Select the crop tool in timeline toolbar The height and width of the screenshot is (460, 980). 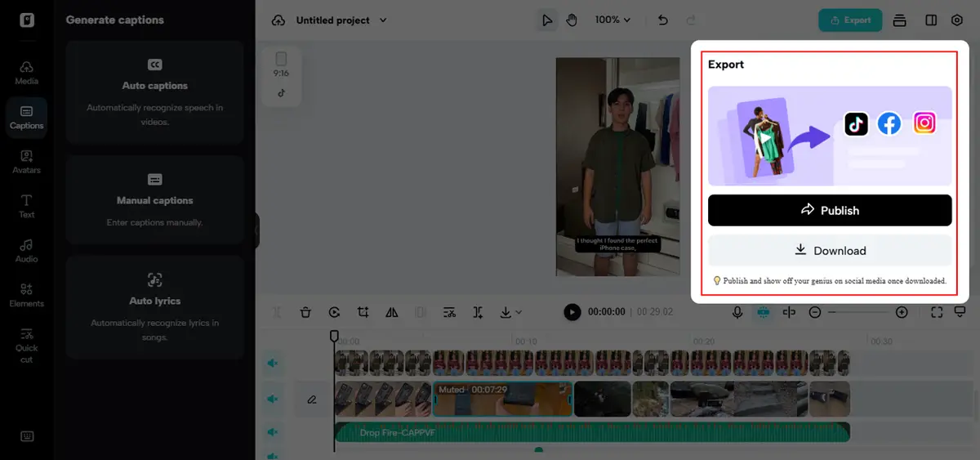click(363, 312)
